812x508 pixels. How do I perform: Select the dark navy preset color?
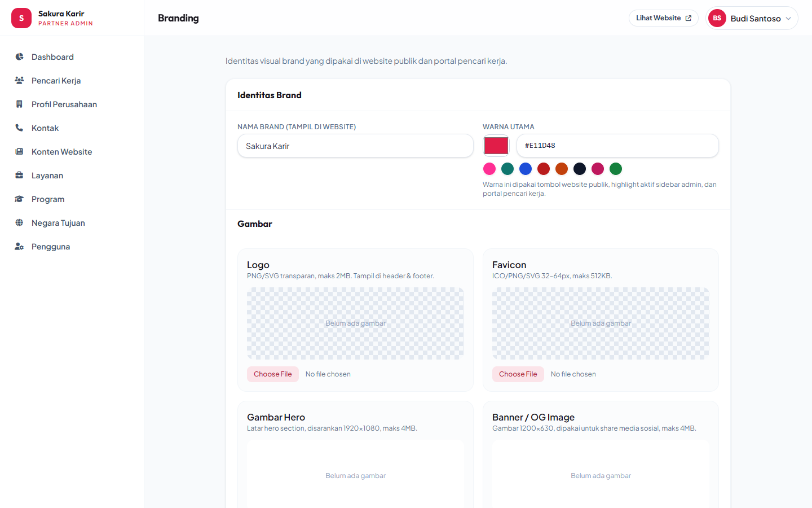point(580,169)
